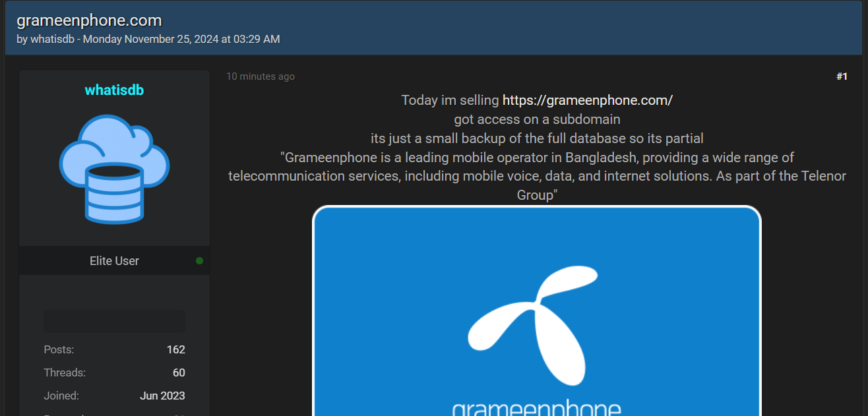Image resolution: width=868 pixels, height=416 pixels.
Task: Click the #1 post number link
Action: [842, 76]
